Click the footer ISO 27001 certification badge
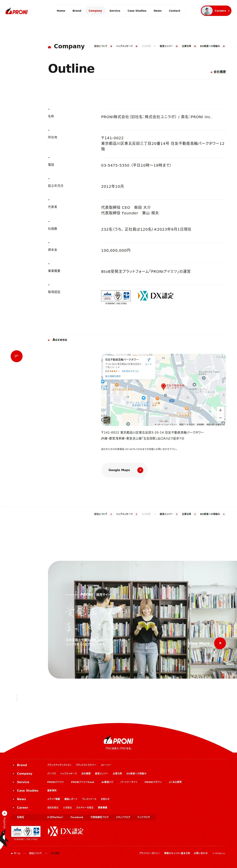Image resolution: width=237 pixels, height=868 pixels. [x=26, y=832]
